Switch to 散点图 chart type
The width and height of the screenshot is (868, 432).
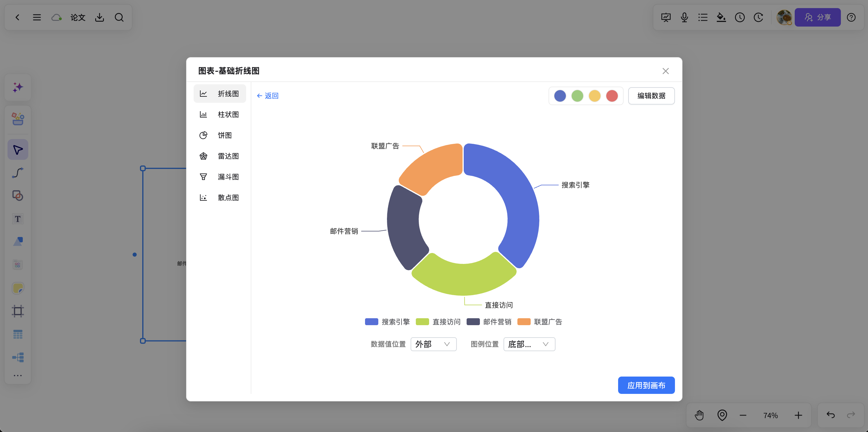(220, 198)
